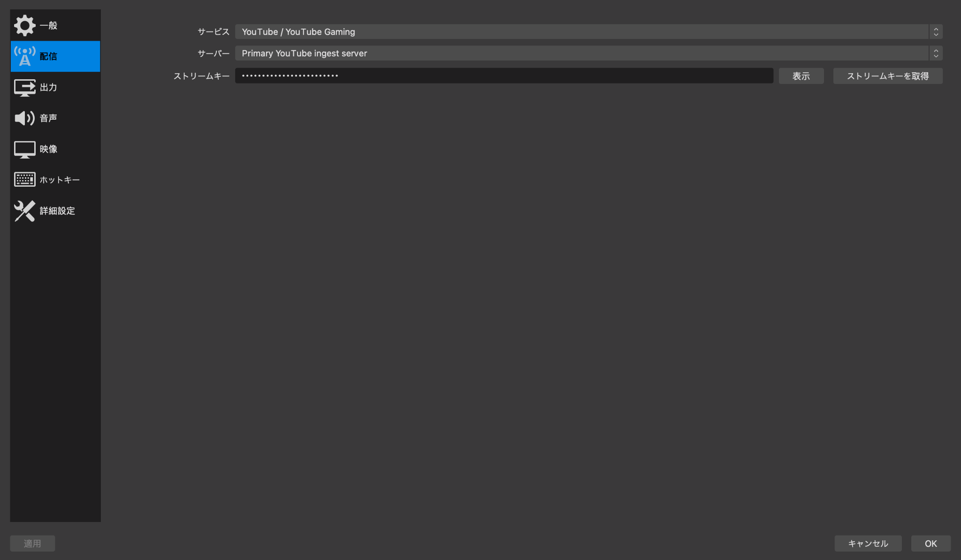Open the 音声 speaker icon
The image size is (961, 560).
pos(24,118)
